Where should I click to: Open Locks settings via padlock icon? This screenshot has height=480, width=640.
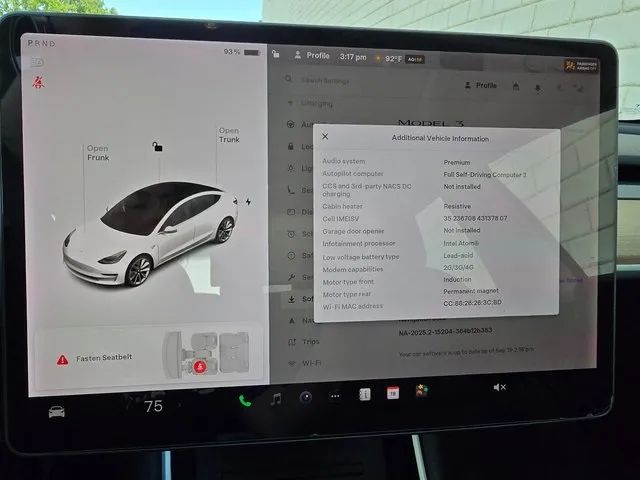tap(291, 146)
